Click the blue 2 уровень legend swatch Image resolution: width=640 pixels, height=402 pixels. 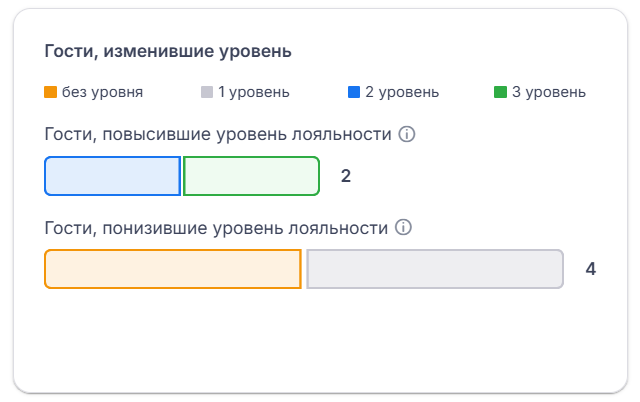354,92
